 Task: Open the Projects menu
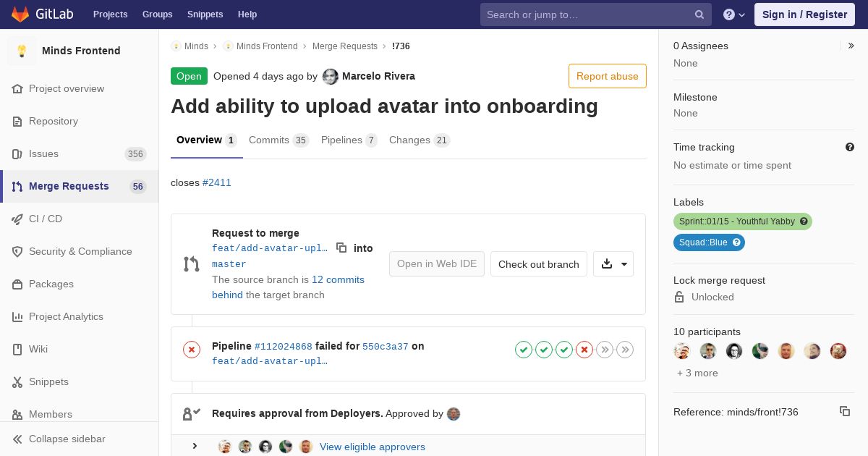(110, 14)
